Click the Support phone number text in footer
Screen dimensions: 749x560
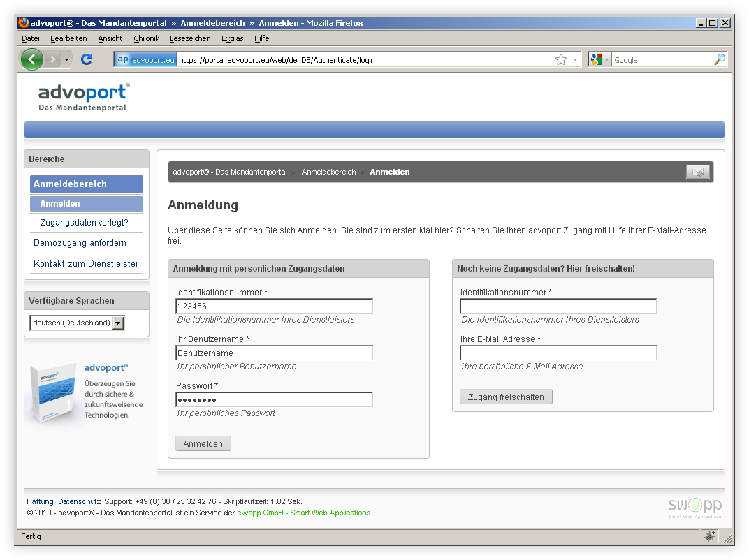click(161, 501)
